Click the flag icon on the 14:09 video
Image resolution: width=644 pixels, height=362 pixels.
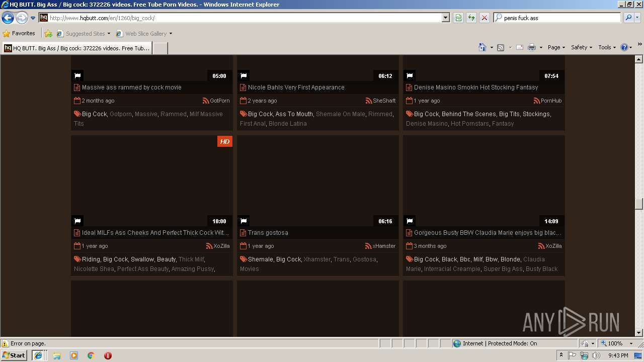click(x=410, y=221)
